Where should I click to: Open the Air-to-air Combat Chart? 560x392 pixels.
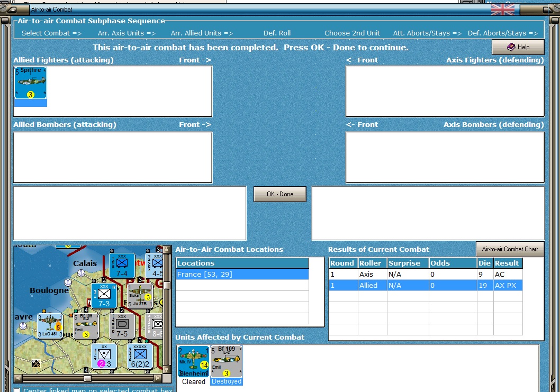click(x=510, y=249)
